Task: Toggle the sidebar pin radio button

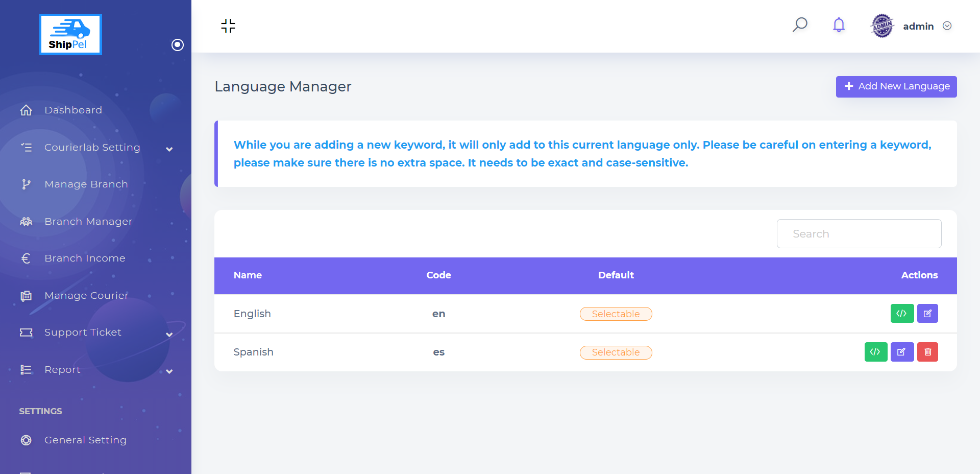Action: click(x=177, y=45)
